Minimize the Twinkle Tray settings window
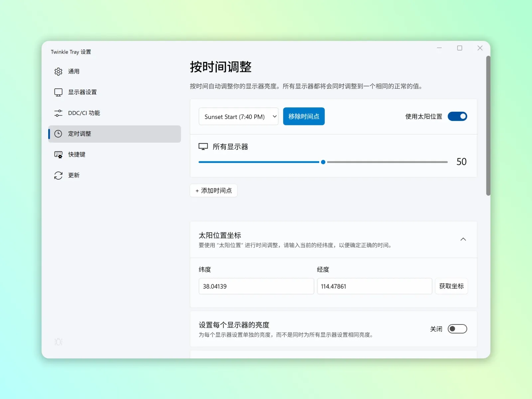Viewport: 532px width, 399px height. pyautogui.click(x=439, y=48)
